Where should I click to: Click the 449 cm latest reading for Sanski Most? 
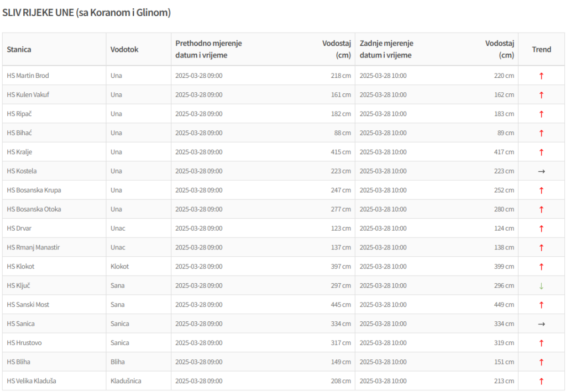pyautogui.click(x=504, y=305)
